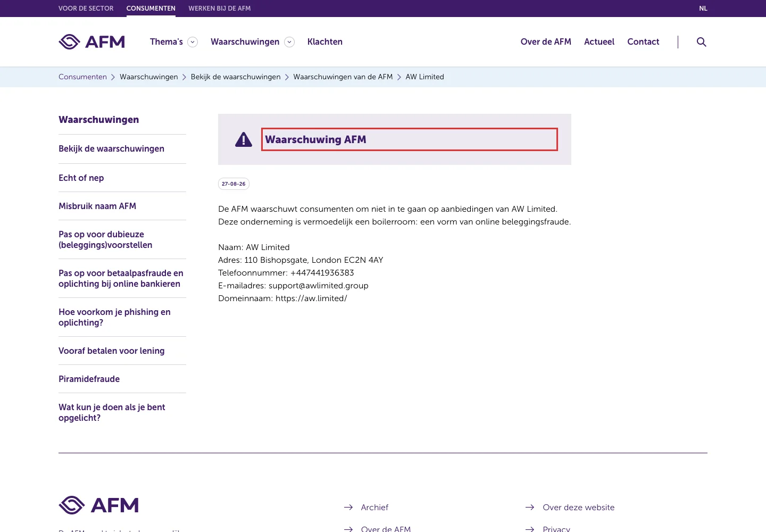Click the 27-08-26 date badge

234,184
